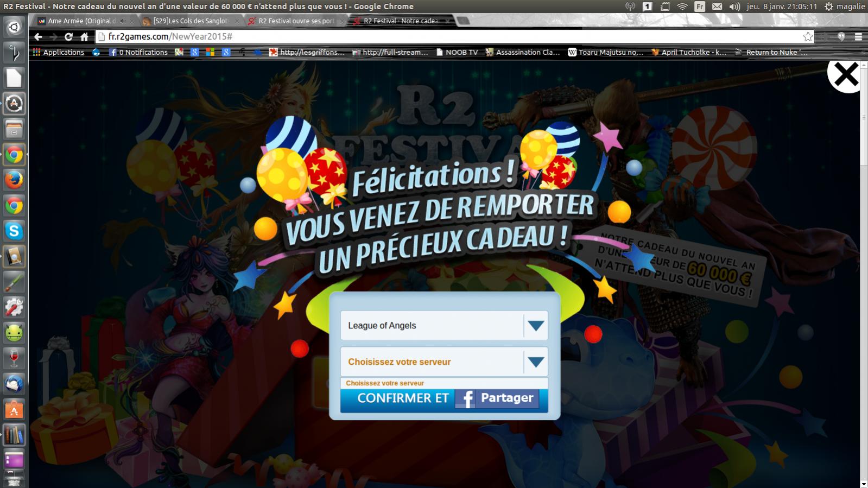868x488 pixels.
Task: Expand the system session gear menu
Action: (x=828, y=7)
